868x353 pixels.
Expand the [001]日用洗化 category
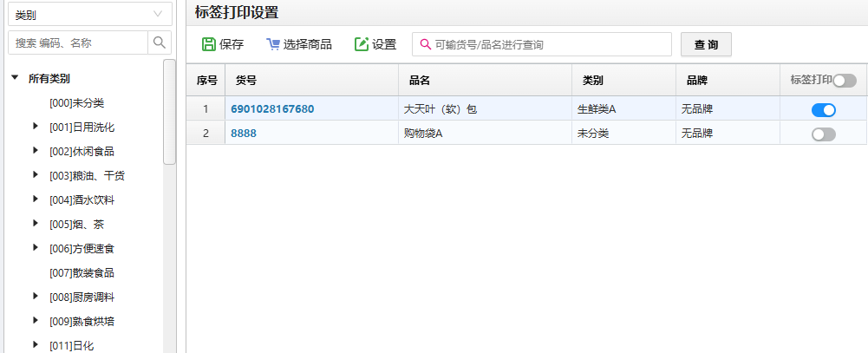[36, 127]
